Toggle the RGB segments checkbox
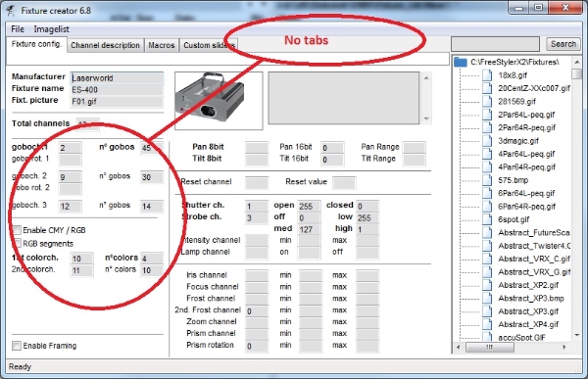 pyautogui.click(x=17, y=243)
